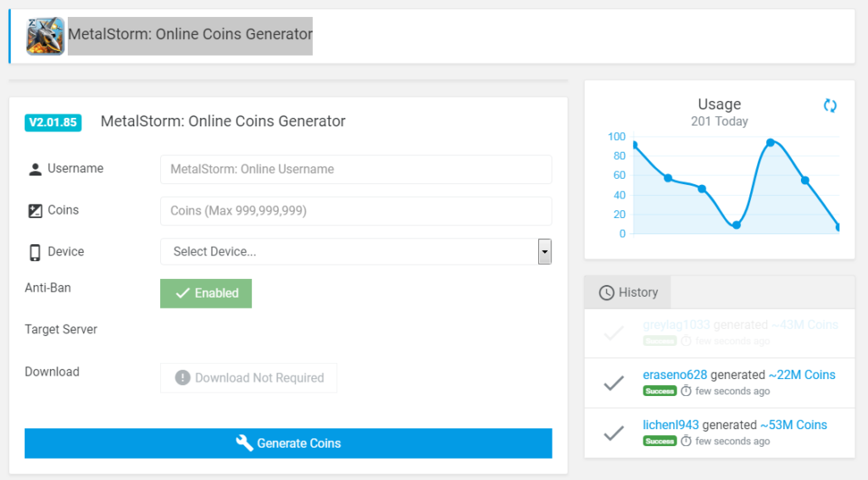
Task: Click the Download Not Required button
Action: point(249,378)
